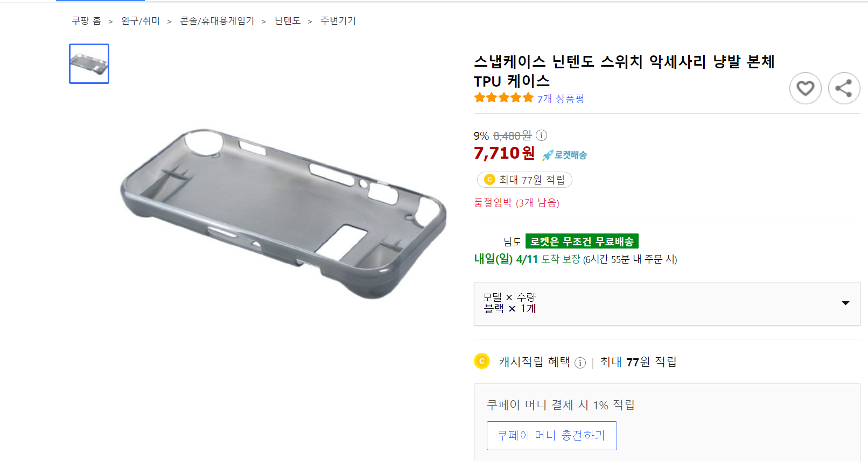868x461 pixels.
Task: Click the large TPU case product image
Action: click(x=283, y=213)
